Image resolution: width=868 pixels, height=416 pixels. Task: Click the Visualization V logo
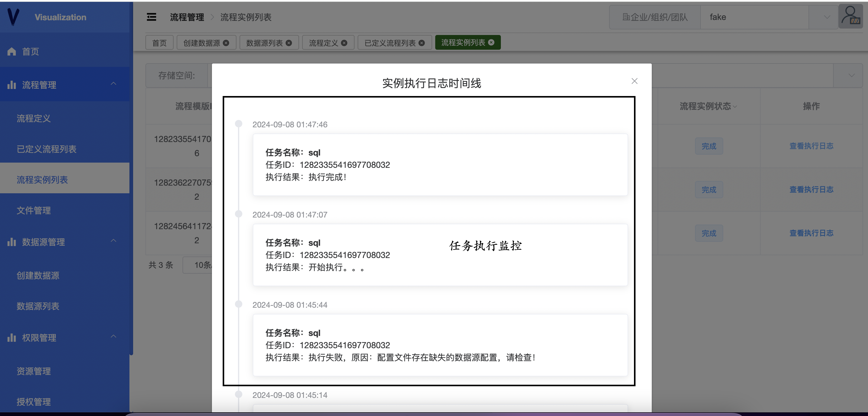pyautogui.click(x=13, y=17)
